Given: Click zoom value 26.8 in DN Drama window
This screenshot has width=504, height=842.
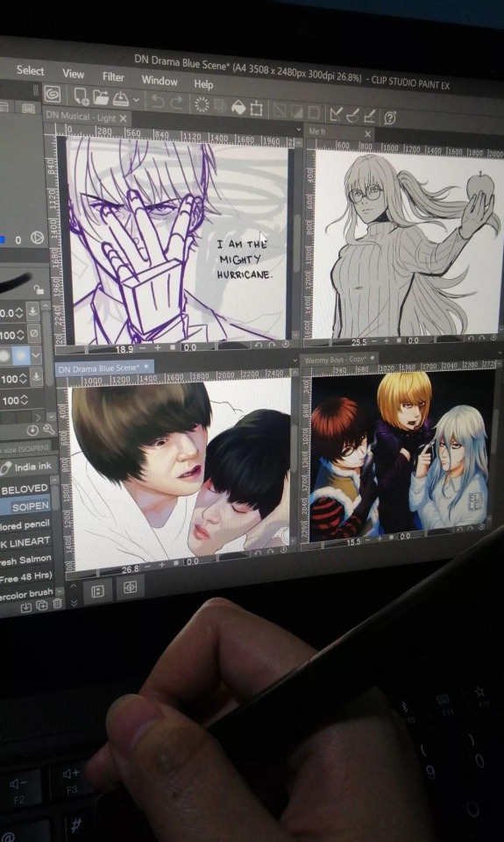Looking at the screenshot, I should (x=130, y=568).
